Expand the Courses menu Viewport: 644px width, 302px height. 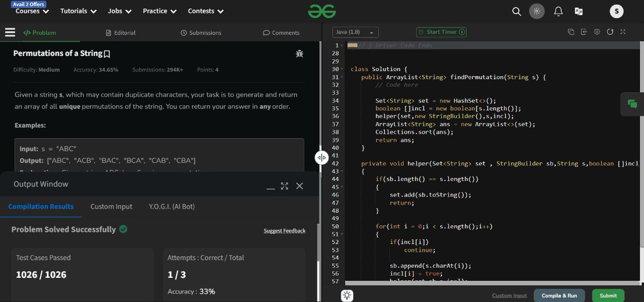click(x=32, y=11)
